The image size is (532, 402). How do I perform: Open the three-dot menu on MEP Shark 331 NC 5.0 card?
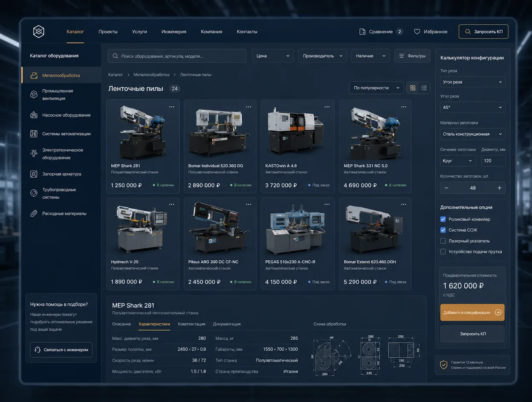click(x=404, y=107)
